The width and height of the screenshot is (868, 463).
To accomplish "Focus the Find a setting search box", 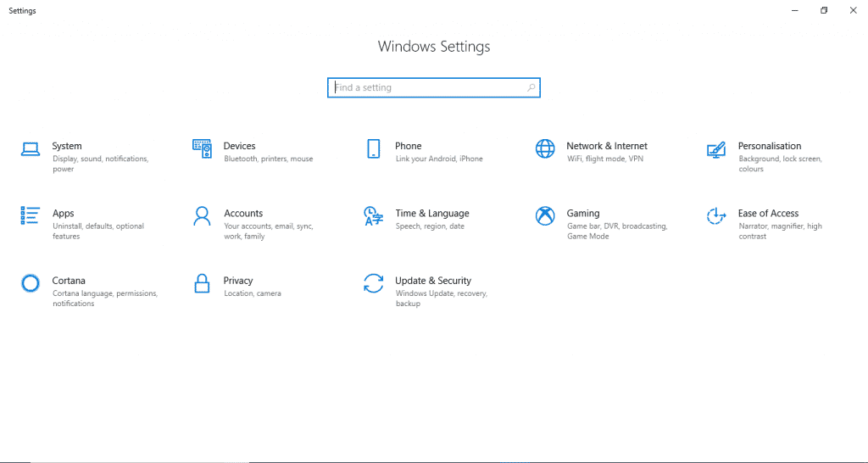I will pyautogui.click(x=433, y=87).
